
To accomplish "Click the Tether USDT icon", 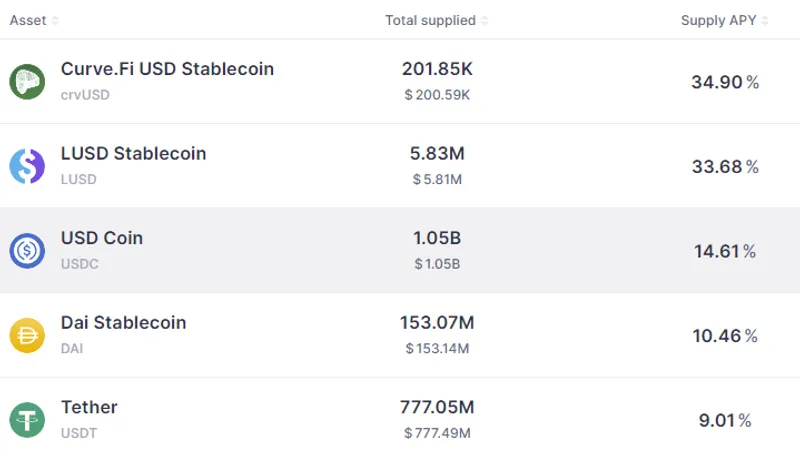I will 27,420.
